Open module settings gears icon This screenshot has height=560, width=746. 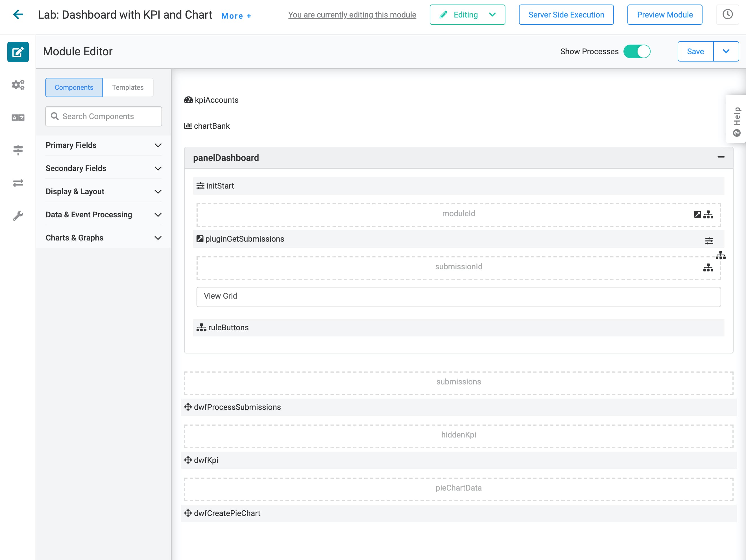[18, 85]
